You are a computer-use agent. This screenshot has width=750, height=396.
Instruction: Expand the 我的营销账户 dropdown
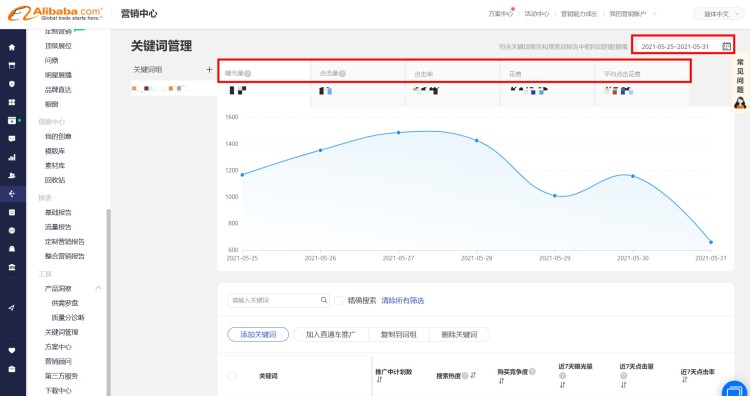[x=633, y=14]
